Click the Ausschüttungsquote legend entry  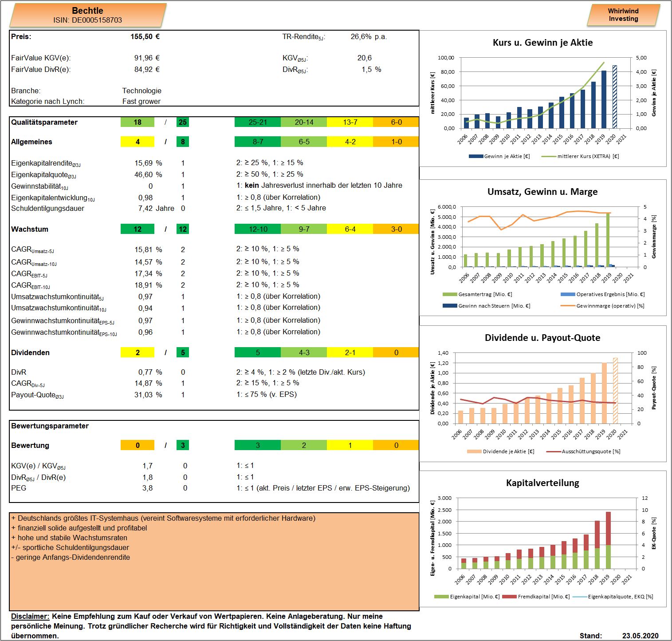[x=583, y=451]
